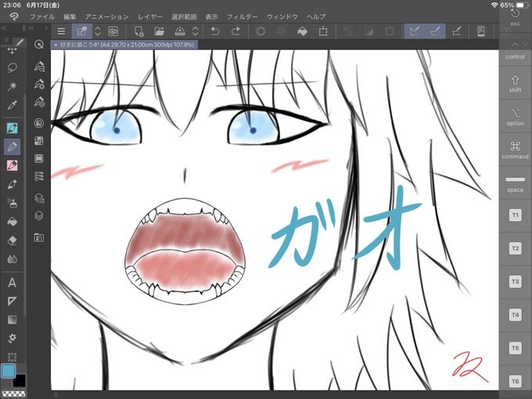Toggle Snap to Grid
Viewport: 532px width, 399px height.
pos(457,31)
